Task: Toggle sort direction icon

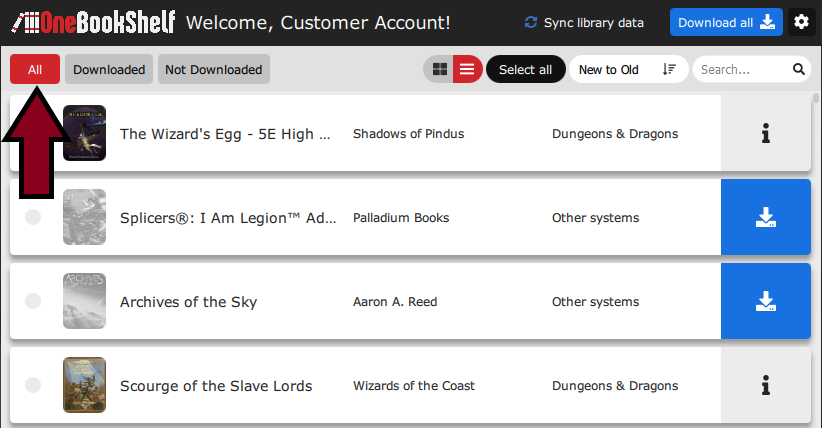Action: coord(669,70)
